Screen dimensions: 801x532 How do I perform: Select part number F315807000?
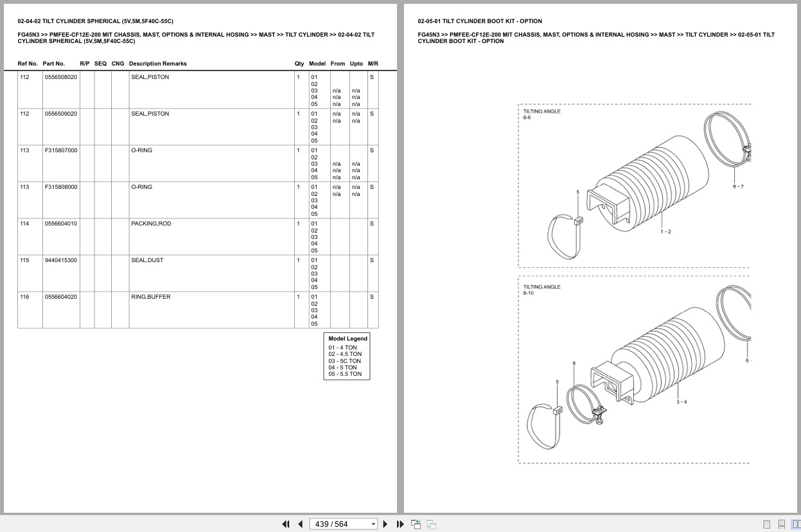pos(61,150)
